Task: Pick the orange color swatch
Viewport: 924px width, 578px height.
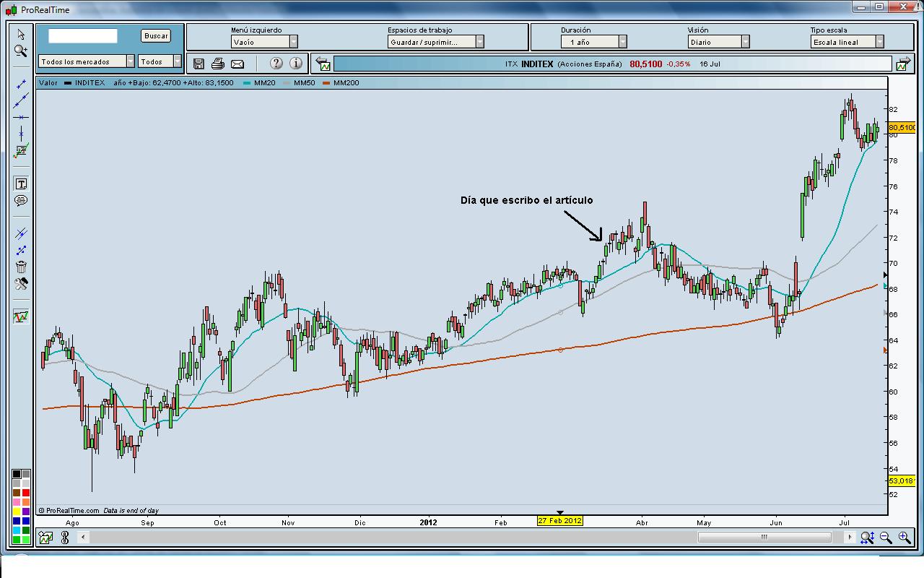Action: tap(26, 502)
